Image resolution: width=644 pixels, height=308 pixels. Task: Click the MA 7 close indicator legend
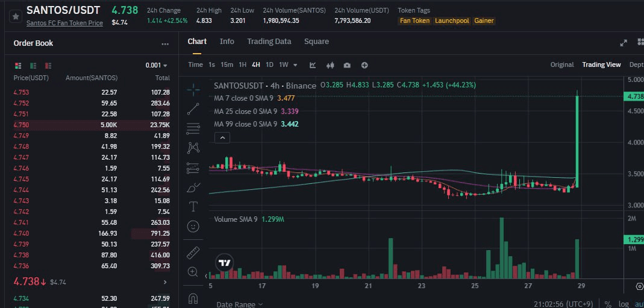254,99
